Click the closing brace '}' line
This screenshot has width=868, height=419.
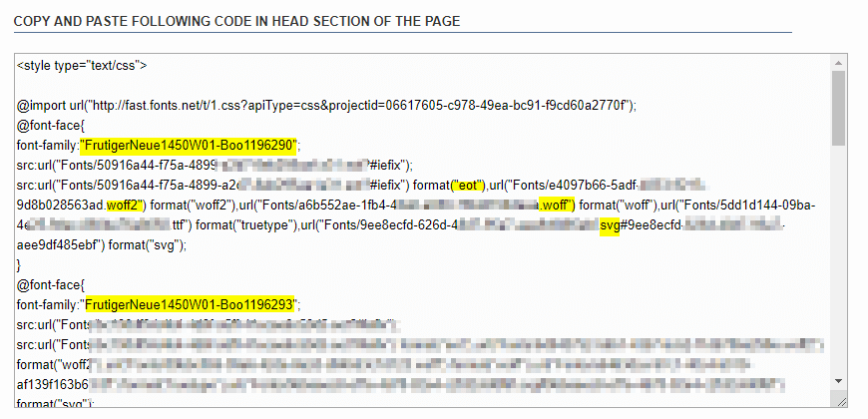click(x=19, y=265)
